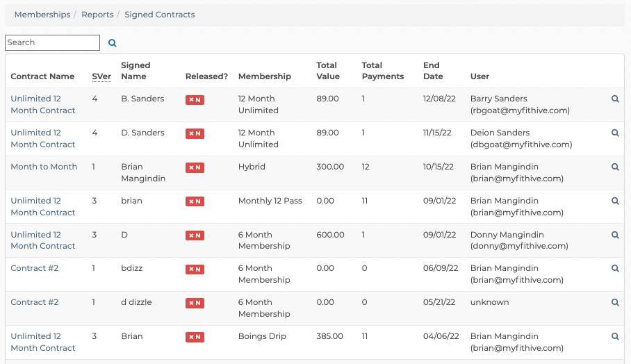Open Contract #2 signed by d dizzle

[x=35, y=302]
